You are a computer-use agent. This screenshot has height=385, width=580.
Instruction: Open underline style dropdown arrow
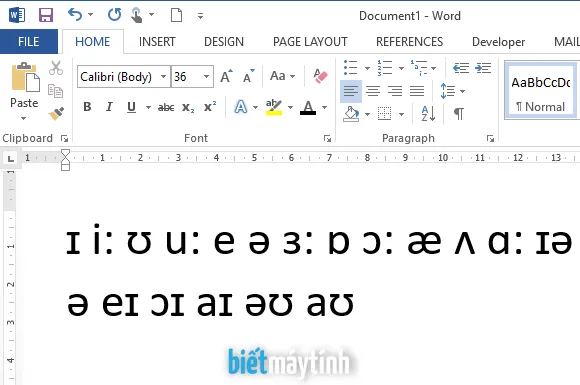(148, 108)
